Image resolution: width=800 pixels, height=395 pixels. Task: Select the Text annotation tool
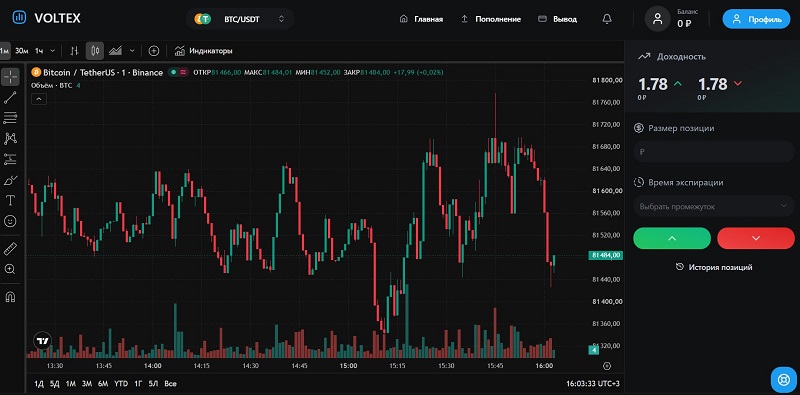pos(10,200)
